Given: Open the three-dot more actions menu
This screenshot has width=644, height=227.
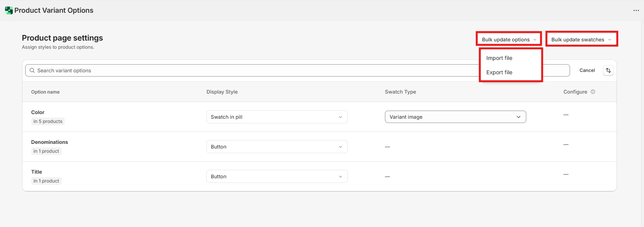Looking at the screenshot, I should point(636,10).
